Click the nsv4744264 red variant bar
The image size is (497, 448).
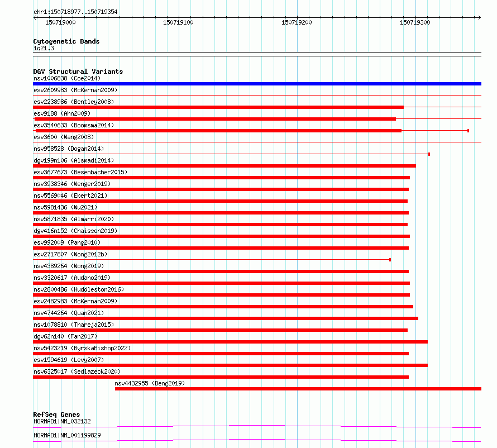[226, 318]
